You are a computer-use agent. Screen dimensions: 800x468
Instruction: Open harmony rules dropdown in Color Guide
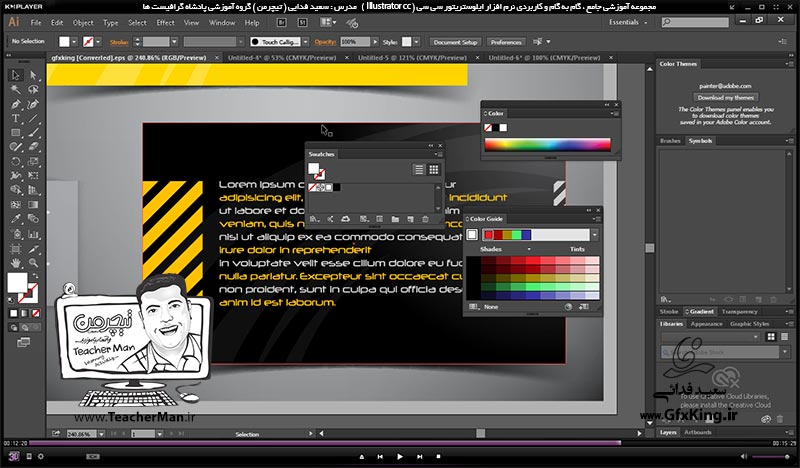pyautogui.click(x=594, y=235)
